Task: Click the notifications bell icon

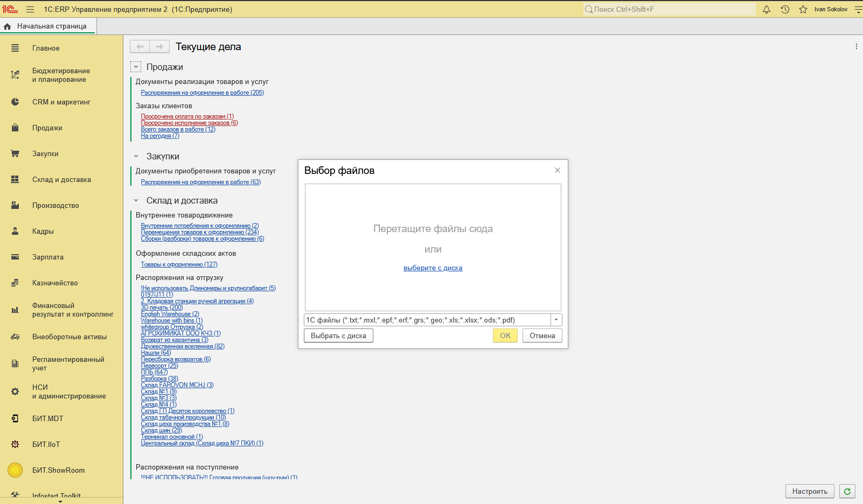Action: tap(767, 9)
